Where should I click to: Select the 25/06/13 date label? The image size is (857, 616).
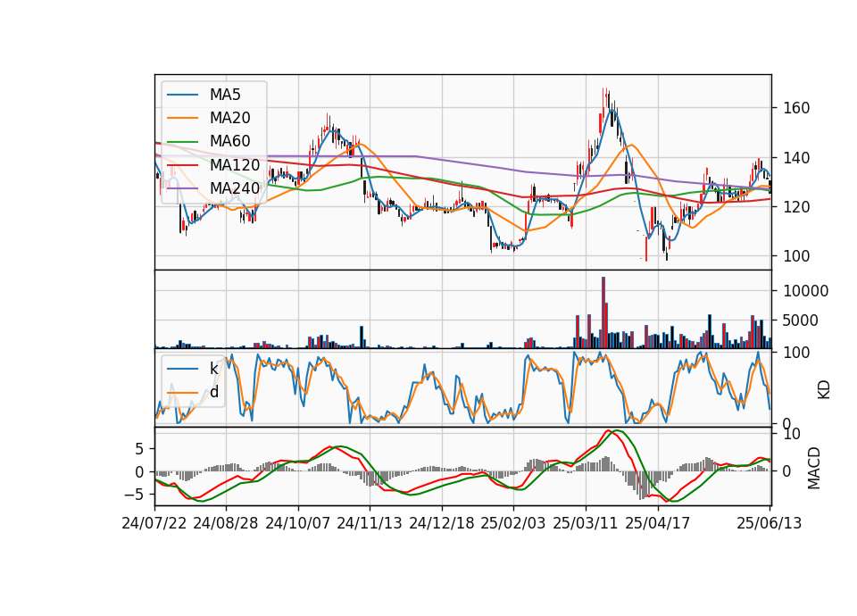[770, 523]
